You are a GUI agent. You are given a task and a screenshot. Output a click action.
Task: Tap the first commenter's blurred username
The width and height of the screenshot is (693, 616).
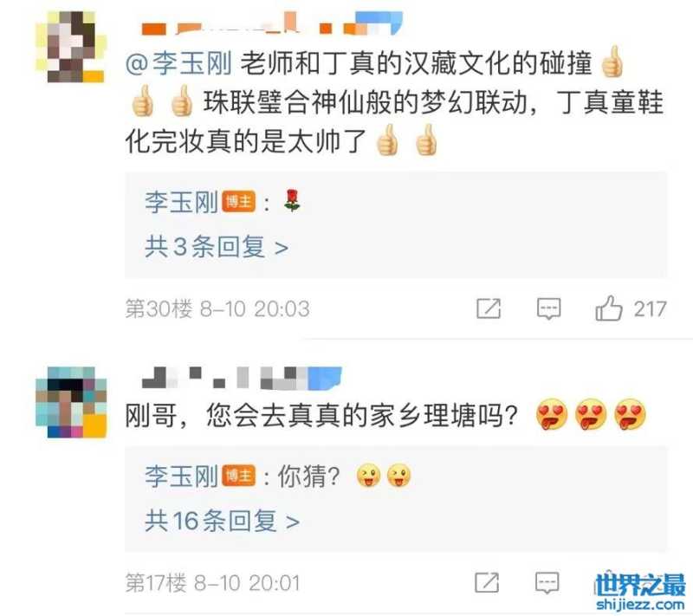point(272,23)
